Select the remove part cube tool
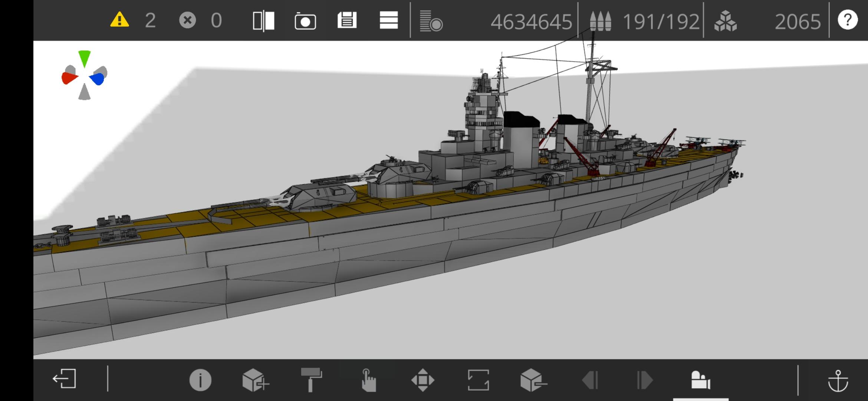Viewport: 868px width, 401px height. tap(533, 380)
